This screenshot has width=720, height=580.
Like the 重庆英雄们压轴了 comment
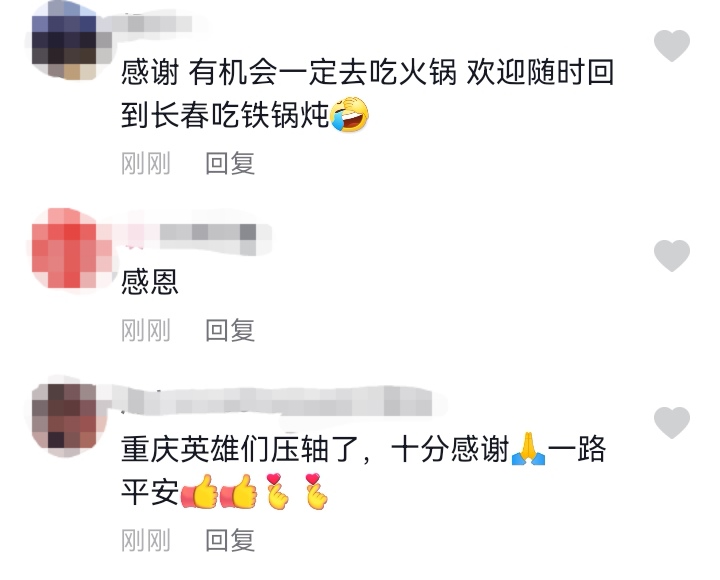(x=672, y=422)
